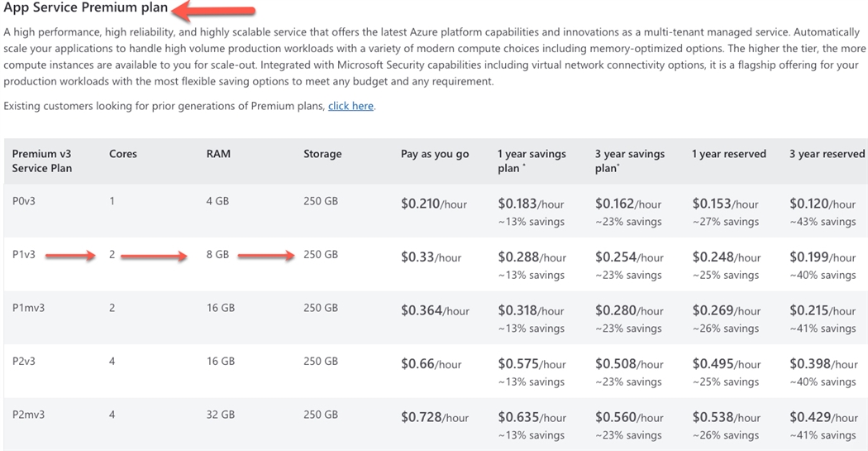Select the $0.120/hour 3 year reserved price
Screen dimensions: 868x451
click(x=823, y=204)
